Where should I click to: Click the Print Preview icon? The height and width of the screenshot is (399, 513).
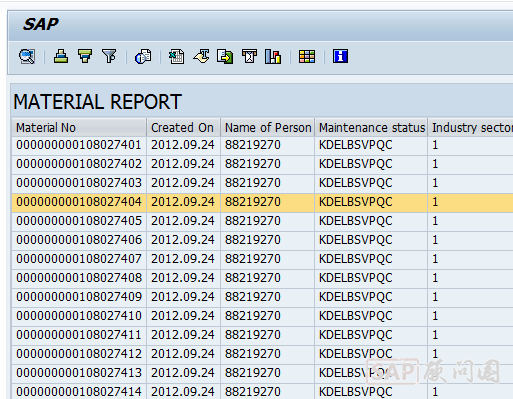tap(143, 56)
